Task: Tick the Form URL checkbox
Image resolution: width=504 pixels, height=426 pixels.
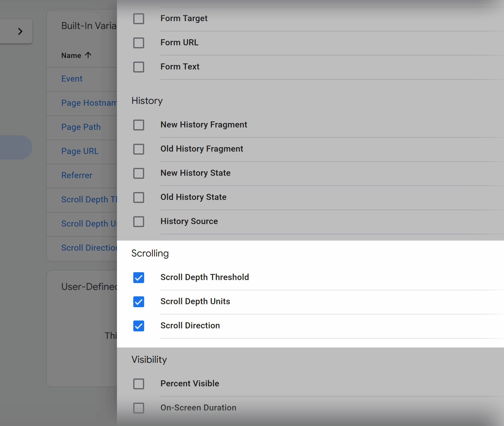Action: (139, 43)
